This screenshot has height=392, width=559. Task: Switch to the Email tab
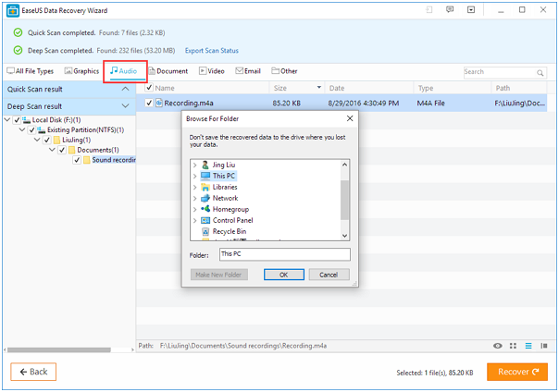[x=248, y=71]
